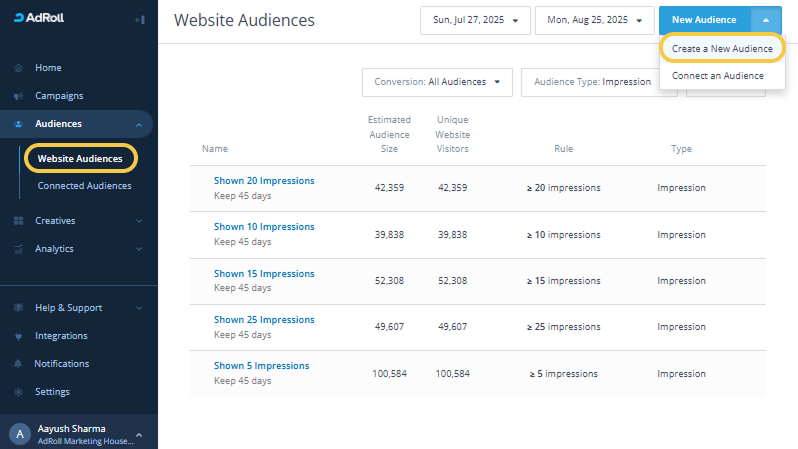Collapse the Audiences section chevron
Image resolution: width=798 pixels, height=449 pixels.
(x=138, y=124)
